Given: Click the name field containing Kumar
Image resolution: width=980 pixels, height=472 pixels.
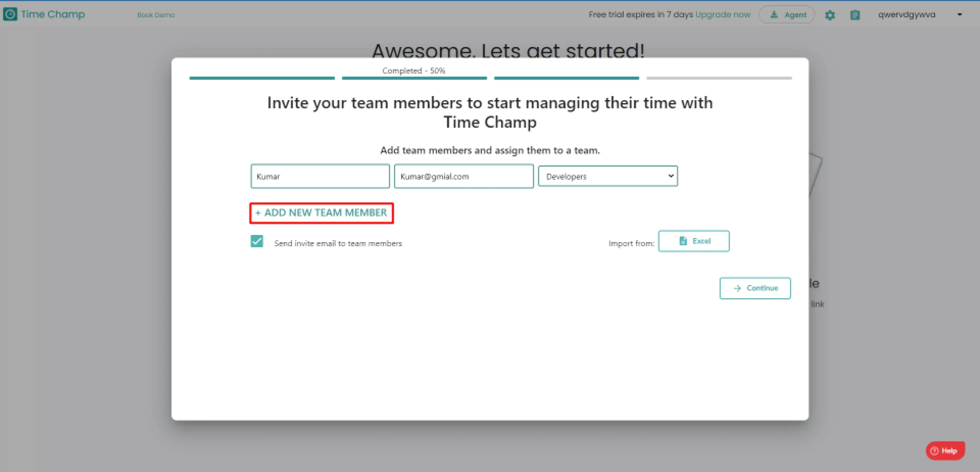Looking at the screenshot, I should click(320, 176).
